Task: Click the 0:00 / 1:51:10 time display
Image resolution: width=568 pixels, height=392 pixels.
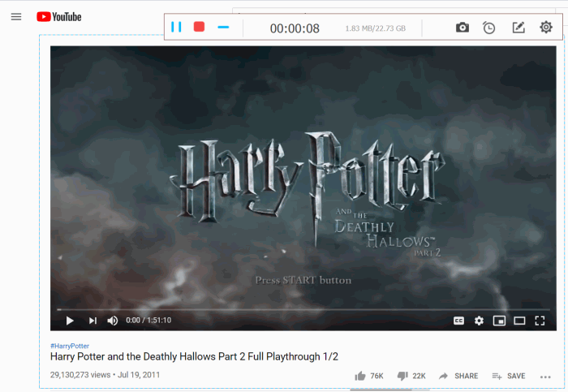Action: 148,321
